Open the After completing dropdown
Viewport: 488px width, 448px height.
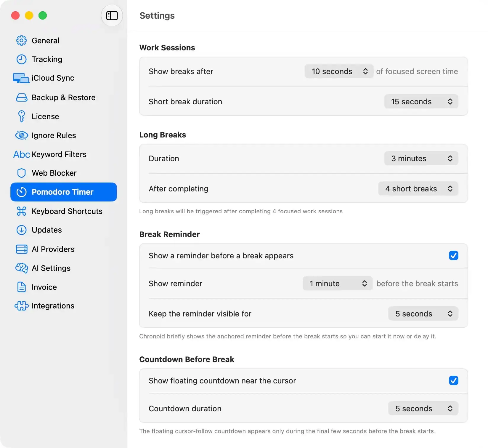(418, 189)
